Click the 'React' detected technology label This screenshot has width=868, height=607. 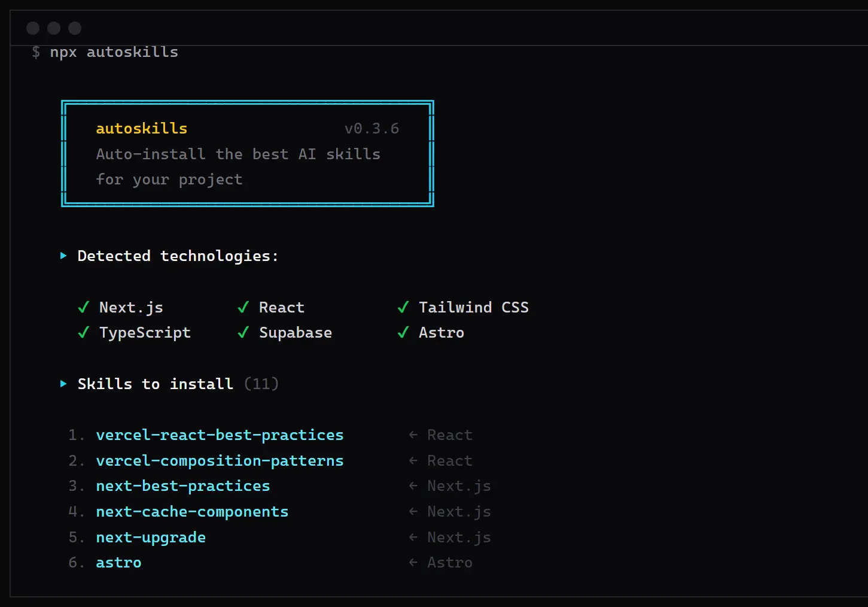coord(282,308)
